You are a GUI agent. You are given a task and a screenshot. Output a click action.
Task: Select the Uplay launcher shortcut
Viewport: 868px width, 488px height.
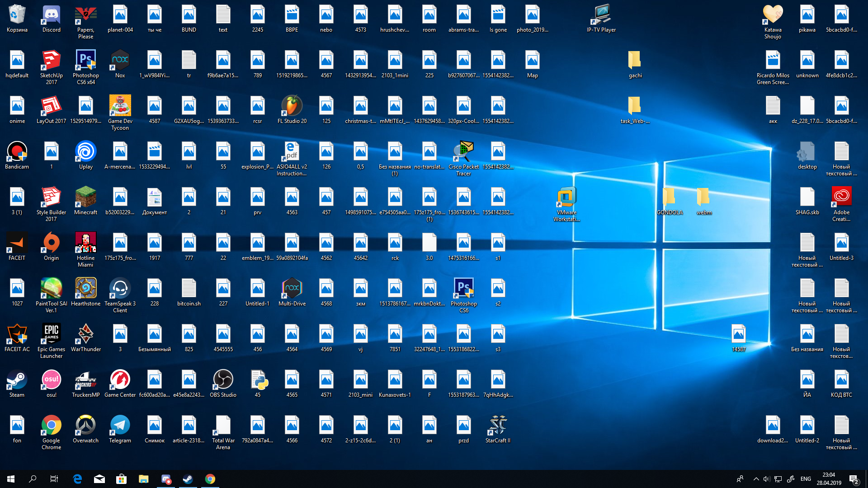(86, 156)
